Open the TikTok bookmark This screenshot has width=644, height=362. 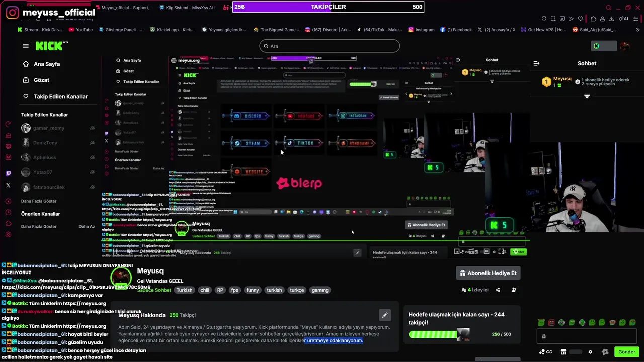pyautogui.click(x=379, y=30)
